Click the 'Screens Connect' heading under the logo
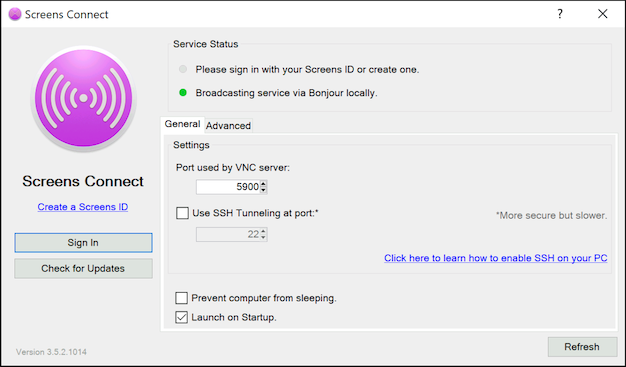This screenshot has height=367, width=626. click(x=83, y=181)
